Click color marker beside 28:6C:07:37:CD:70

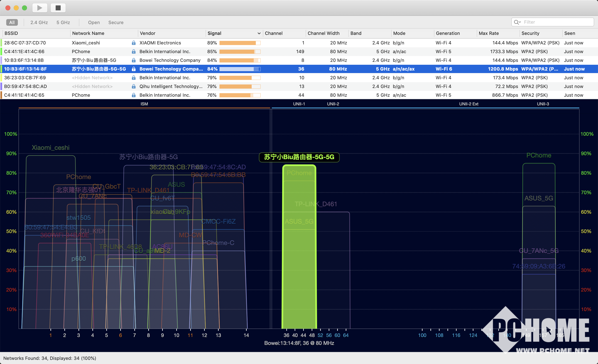coord(1,43)
